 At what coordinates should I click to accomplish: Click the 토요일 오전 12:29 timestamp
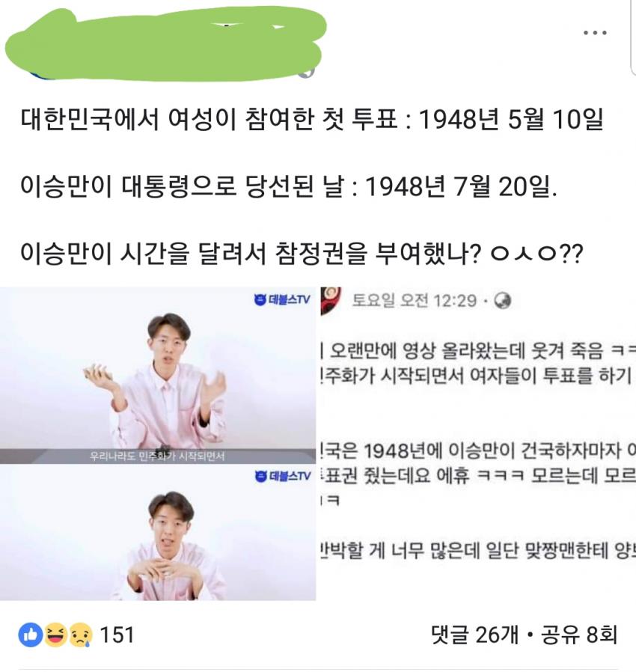coord(414,301)
